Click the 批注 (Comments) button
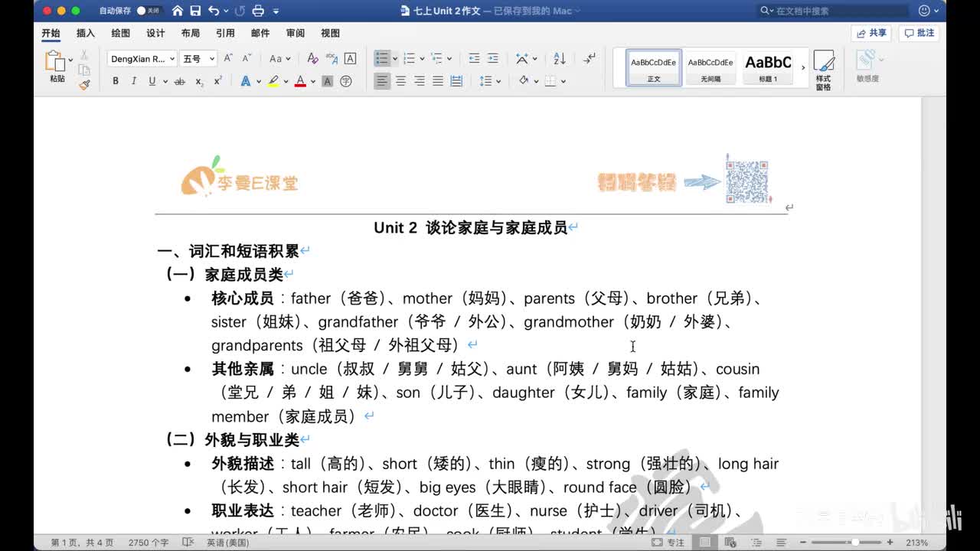Image resolution: width=980 pixels, height=551 pixels. (920, 33)
